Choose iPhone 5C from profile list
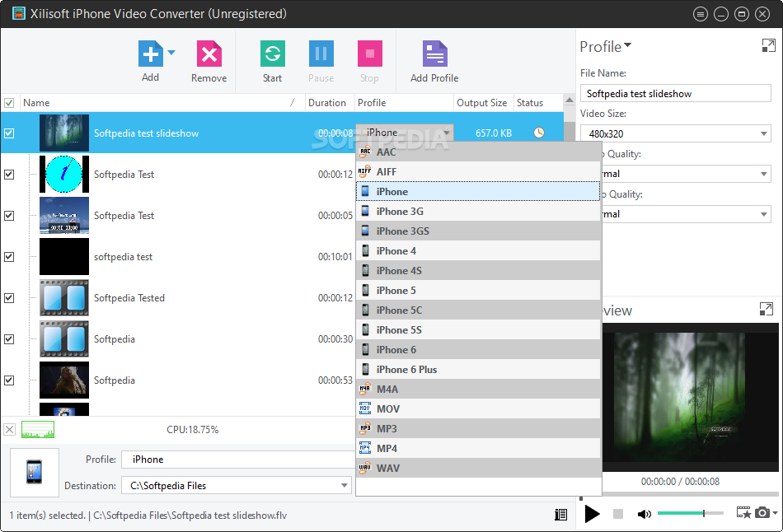This screenshot has height=532, width=783. pyautogui.click(x=478, y=310)
